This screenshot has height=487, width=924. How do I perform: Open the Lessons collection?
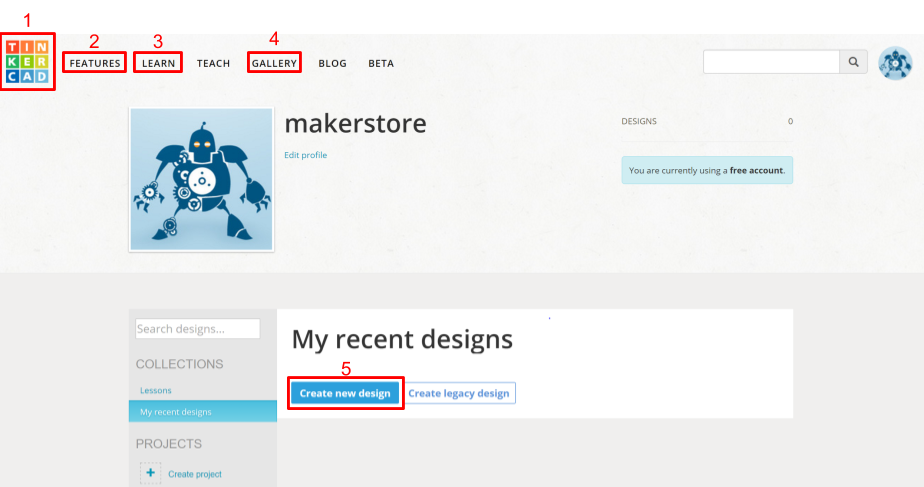pos(156,390)
